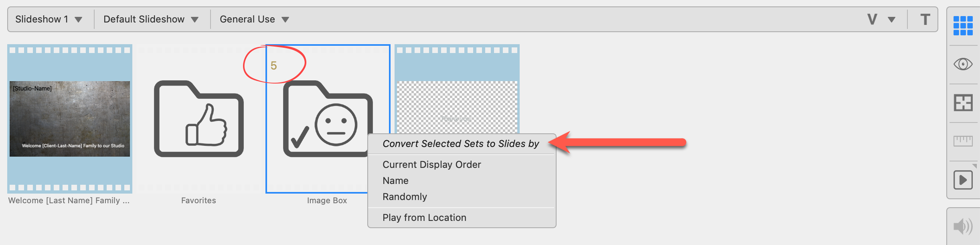This screenshot has height=245, width=980.
Task: Toggle the eye preview icon
Action: coord(963,64)
